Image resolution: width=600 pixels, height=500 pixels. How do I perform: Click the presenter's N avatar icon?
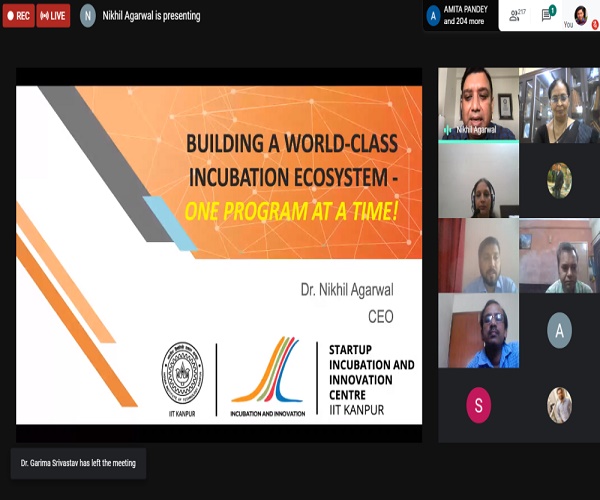88,16
